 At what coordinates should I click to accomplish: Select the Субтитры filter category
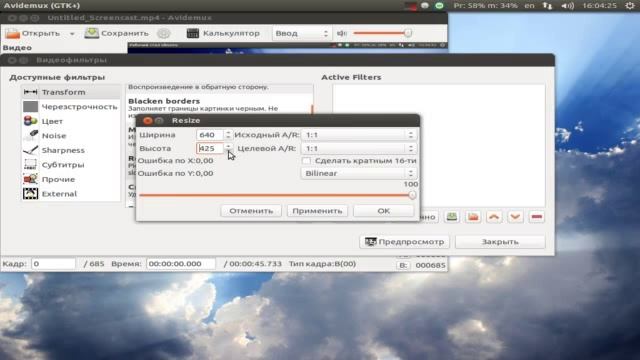(71, 165)
